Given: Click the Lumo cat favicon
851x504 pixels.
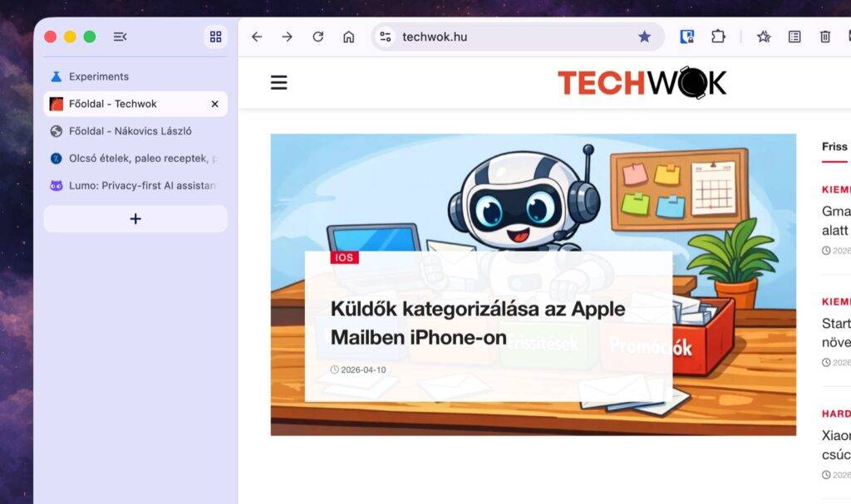Looking at the screenshot, I should (x=57, y=185).
